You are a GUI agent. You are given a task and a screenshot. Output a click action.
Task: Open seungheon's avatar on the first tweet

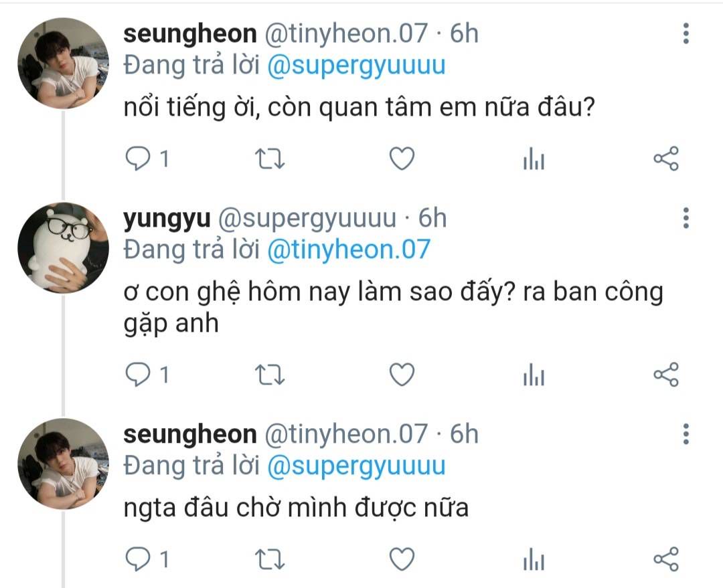[x=63, y=64]
